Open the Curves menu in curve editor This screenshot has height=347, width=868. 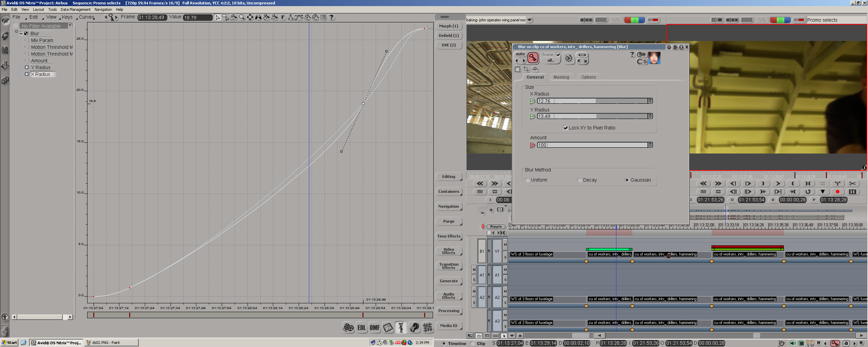click(x=86, y=17)
